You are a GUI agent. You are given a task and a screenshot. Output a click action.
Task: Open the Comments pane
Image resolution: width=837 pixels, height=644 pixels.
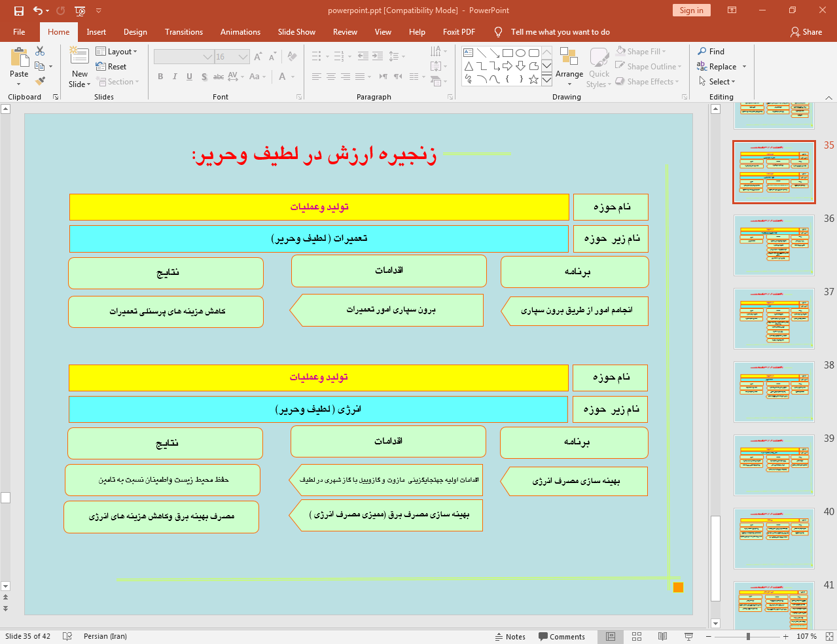[561, 636]
